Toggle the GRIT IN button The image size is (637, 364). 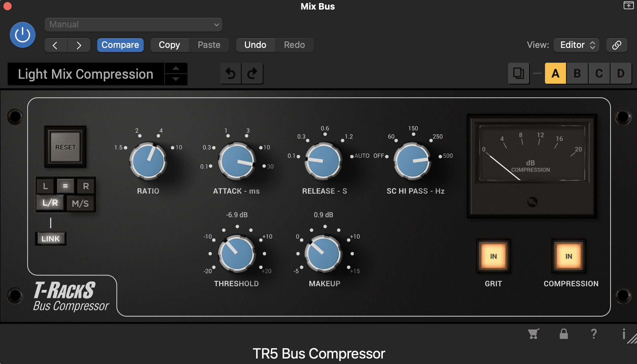[x=493, y=256]
